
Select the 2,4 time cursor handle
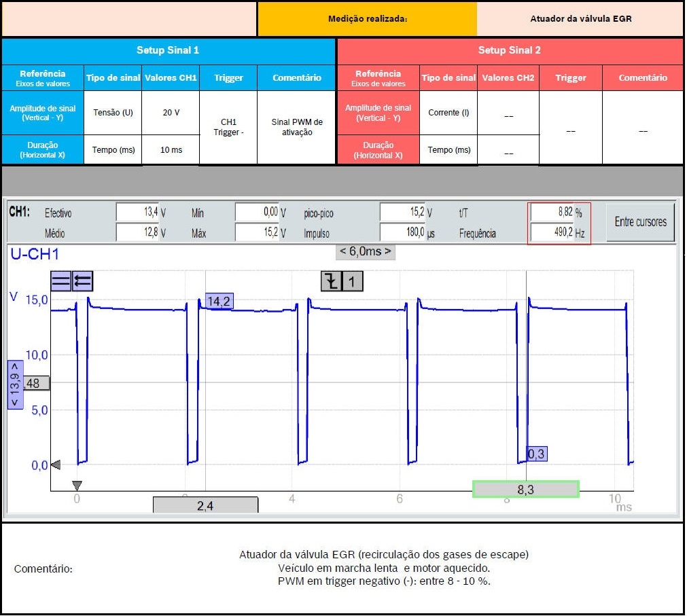click(205, 505)
